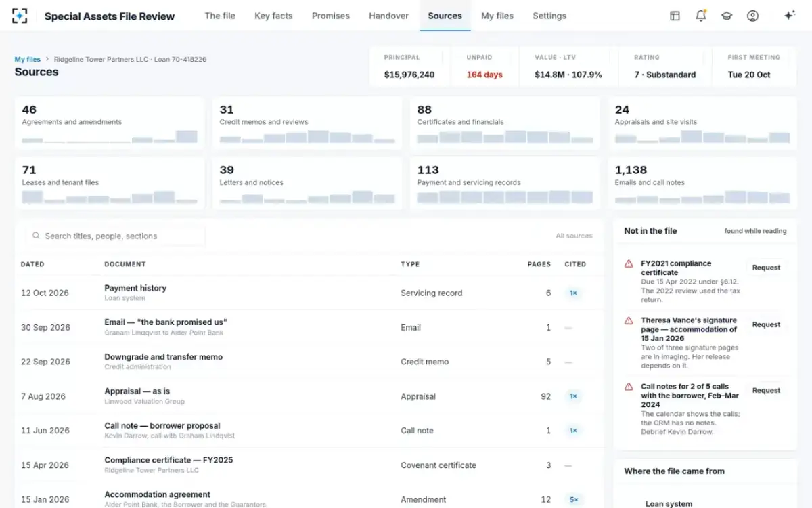812x508 pixels.
Task: Open the Email "the bank promised us" row
Action: [x=309, y=327]
